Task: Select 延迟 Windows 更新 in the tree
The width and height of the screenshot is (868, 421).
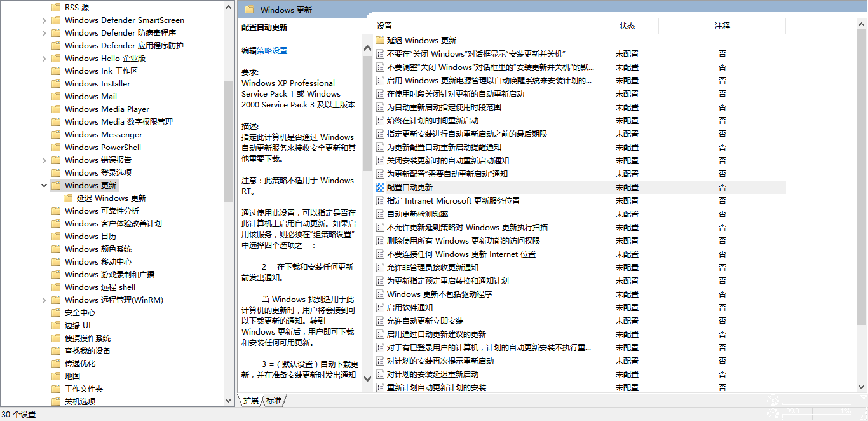Action: [111, 198]
